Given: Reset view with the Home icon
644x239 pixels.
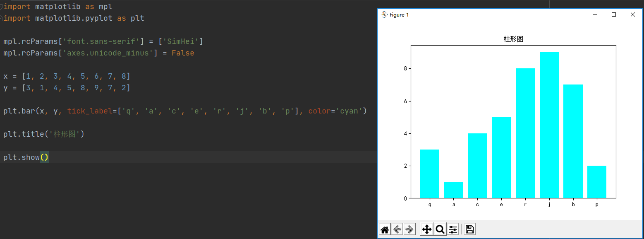Looking at the screenshot, I should [385, 229].
